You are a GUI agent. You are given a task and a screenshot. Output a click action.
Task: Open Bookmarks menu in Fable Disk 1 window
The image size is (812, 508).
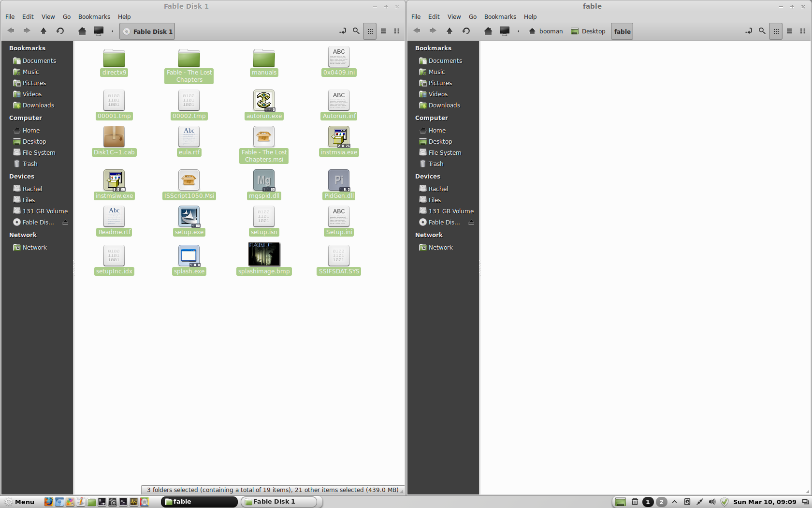[x=94, y=16]
